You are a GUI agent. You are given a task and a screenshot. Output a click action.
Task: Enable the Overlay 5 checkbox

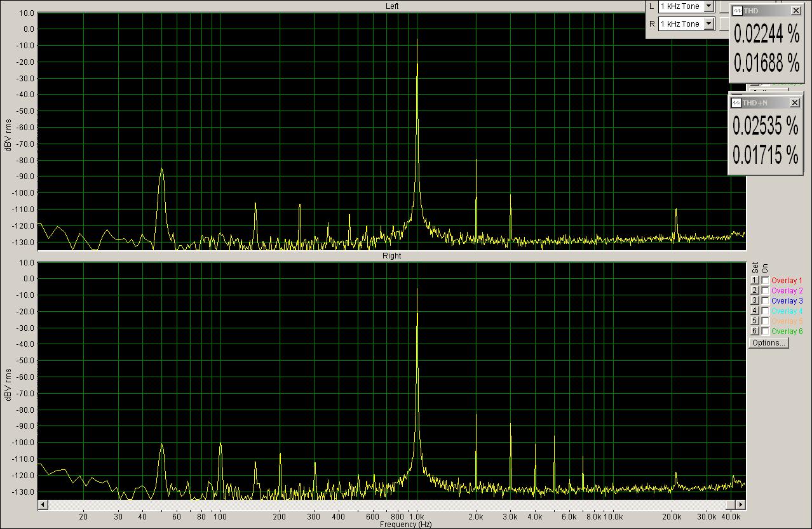pyautogui.click(x=765, y=321)
